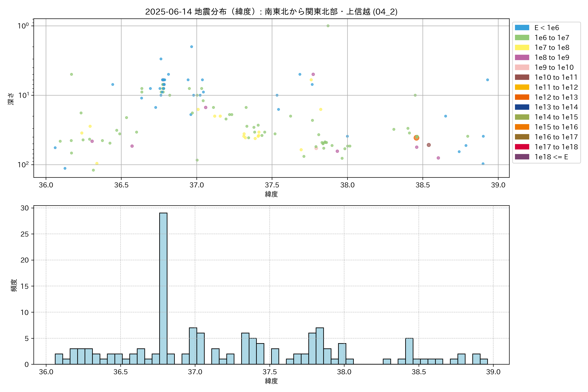Click the purple 1e8 to 1e9 swatch
Viewport: 588px width, 392px height.
pyautogui.click(x=522, y=57)
